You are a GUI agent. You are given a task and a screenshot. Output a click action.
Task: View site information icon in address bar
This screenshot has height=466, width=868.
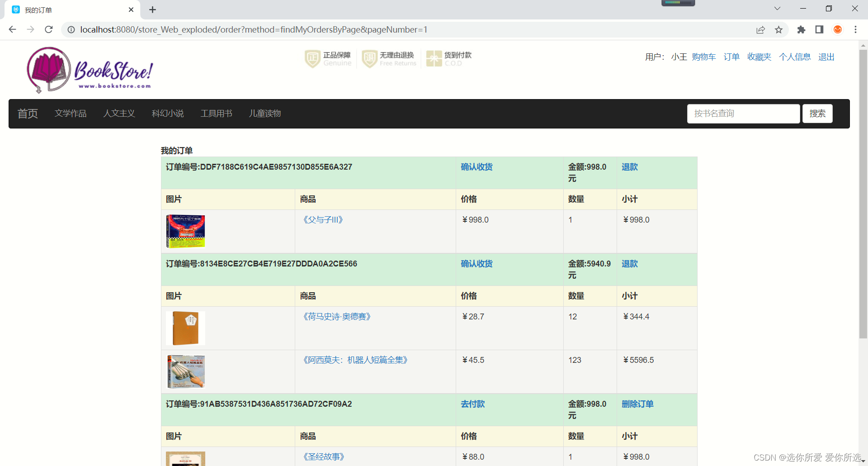71,30
